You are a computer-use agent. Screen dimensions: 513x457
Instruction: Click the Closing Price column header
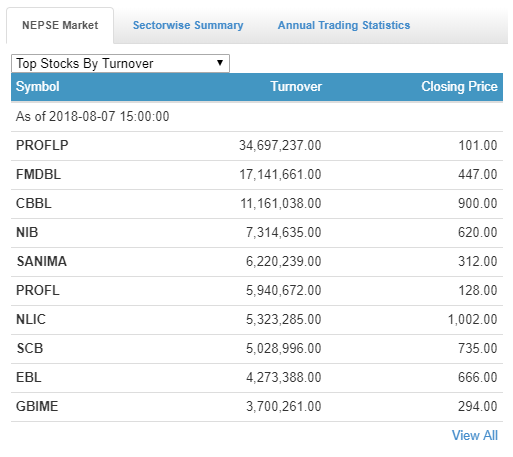pos(459,87)
